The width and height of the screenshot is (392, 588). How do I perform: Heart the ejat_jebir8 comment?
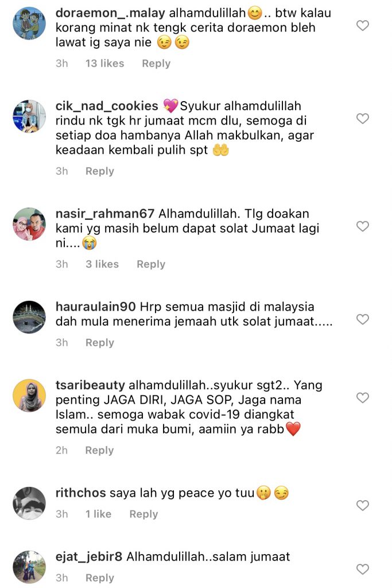[362, 569]
